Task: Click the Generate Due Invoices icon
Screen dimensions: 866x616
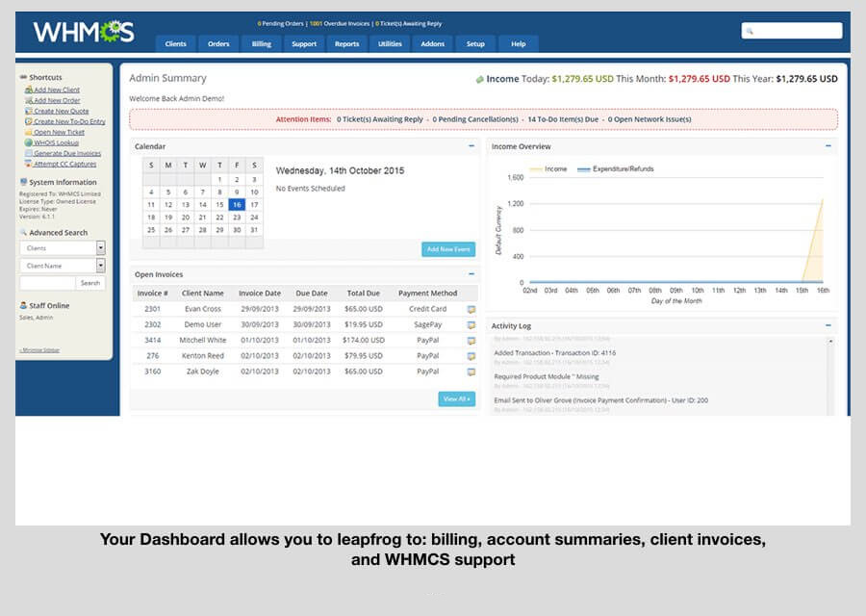Action: coord(29,153)
